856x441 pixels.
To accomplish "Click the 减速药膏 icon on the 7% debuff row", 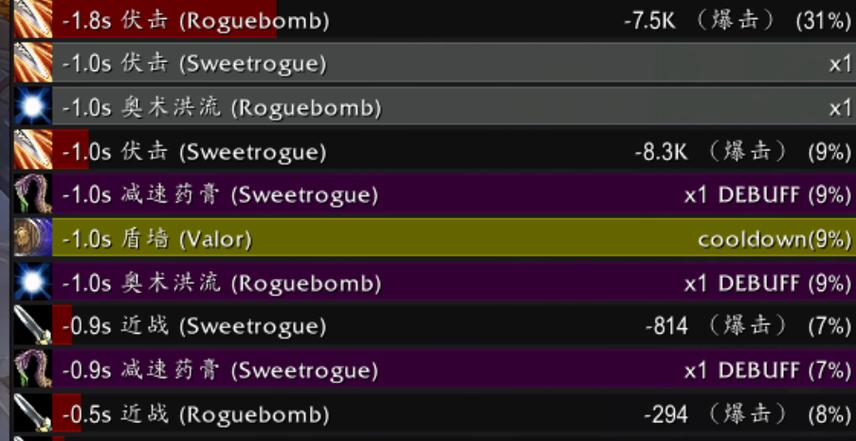I will [33, 370].
